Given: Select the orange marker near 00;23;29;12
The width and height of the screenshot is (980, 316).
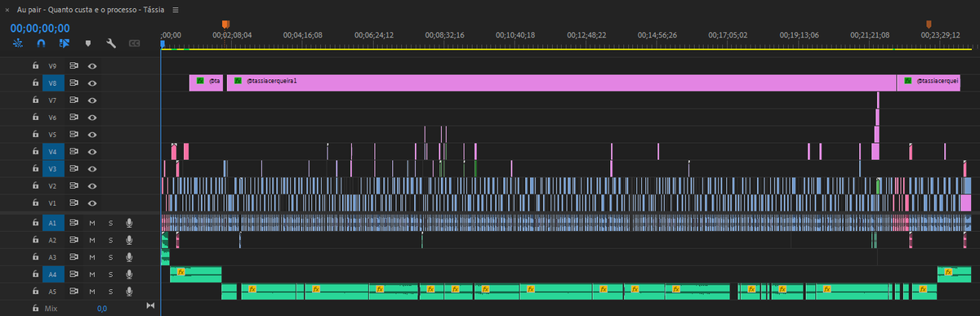Looking at the screenshot, I should (x=929, y=25).
